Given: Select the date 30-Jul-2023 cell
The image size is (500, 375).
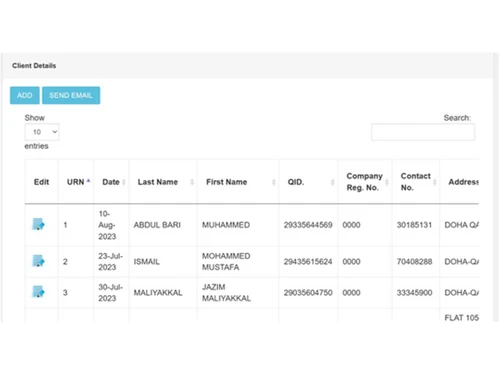Looking at the screenshot, I should pyautogui.click(x=111, y=293).
